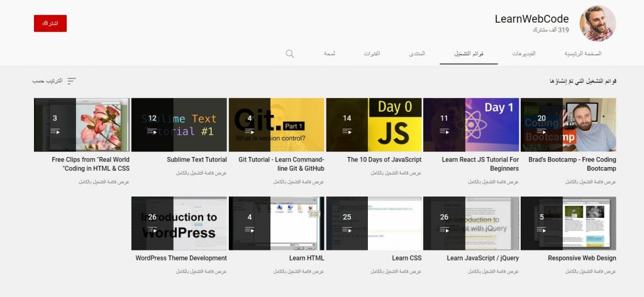Viewport: 644px width, 297px height.
Task: View full playlist link under Free Clips
Action: click(x=104, y=181)
